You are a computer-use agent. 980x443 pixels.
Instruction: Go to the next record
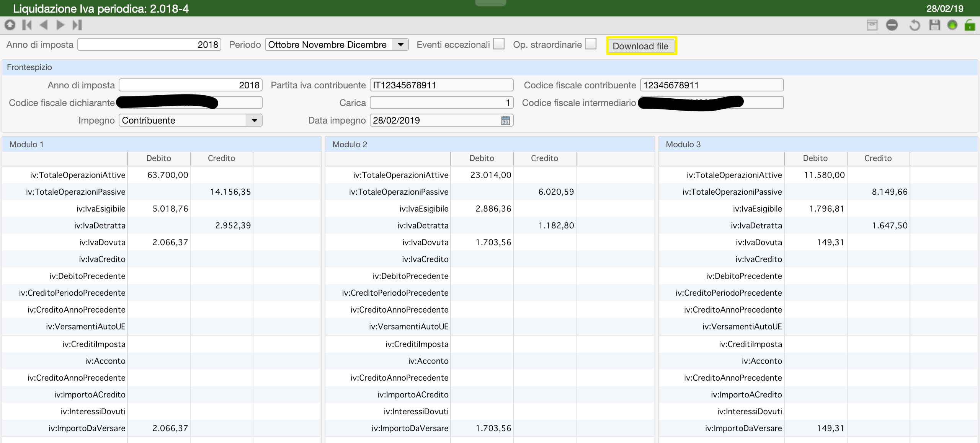point(60,25)
